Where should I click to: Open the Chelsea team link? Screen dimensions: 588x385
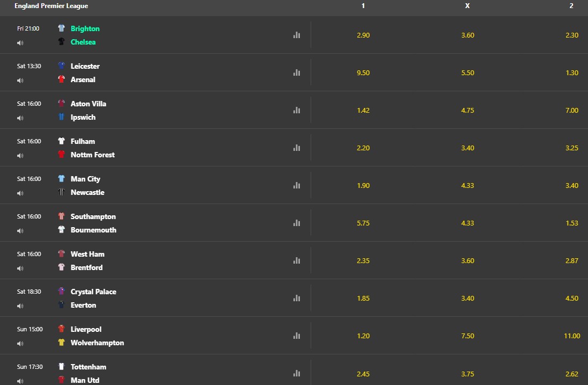(83, 42)
